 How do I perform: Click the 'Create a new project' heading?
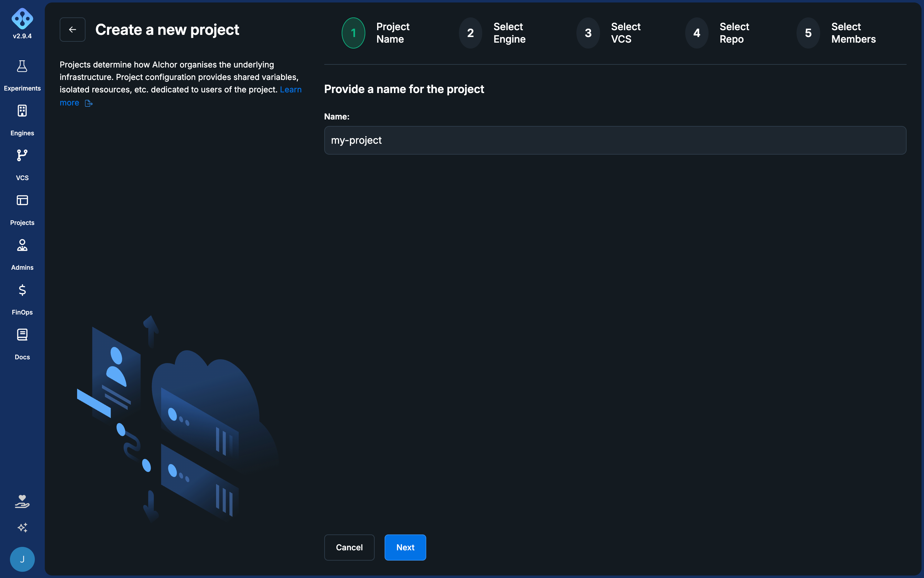[x=167, y=30]
